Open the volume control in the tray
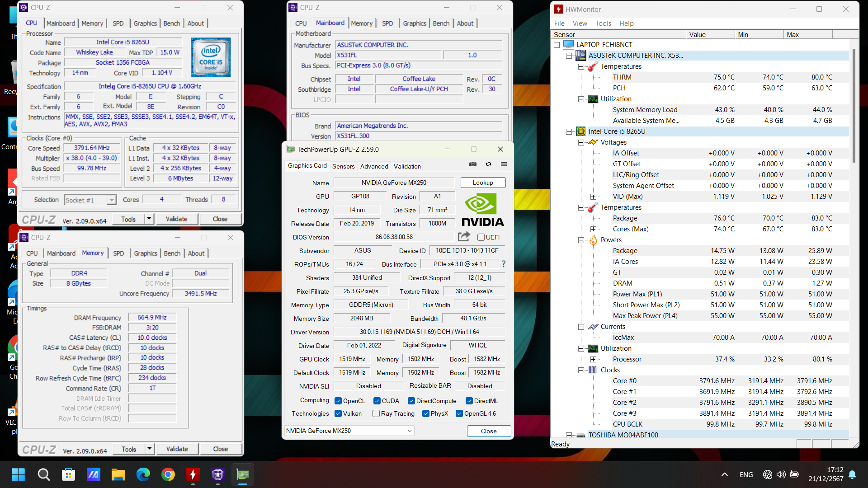 (781, 474)
